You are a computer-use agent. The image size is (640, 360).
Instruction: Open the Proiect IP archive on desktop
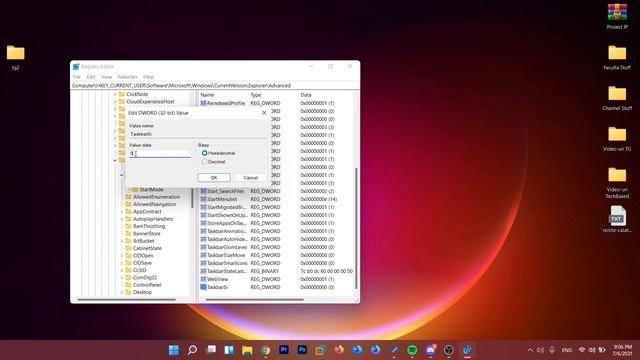(x=617, y=17)
